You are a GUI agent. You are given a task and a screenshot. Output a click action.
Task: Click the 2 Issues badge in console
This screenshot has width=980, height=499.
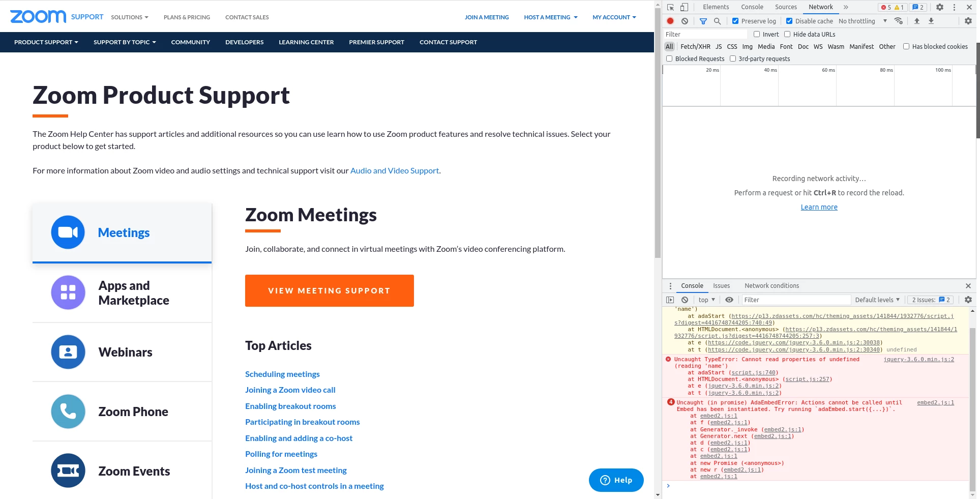point(931,300)
